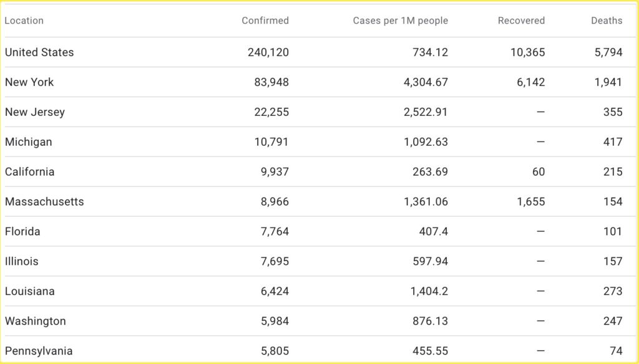Sort table by Location column header
The height and width of the screenshot is (364, 639).
(24, 21)
